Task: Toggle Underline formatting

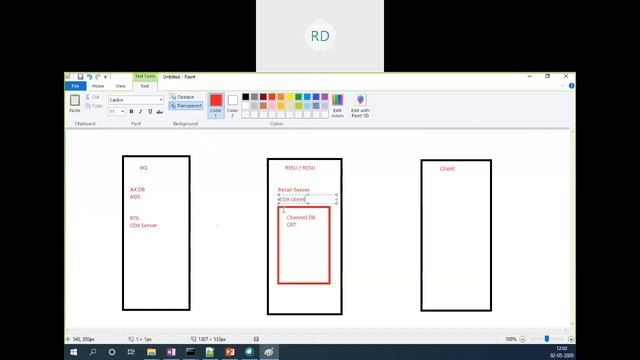Action: [x=150, y=111]
